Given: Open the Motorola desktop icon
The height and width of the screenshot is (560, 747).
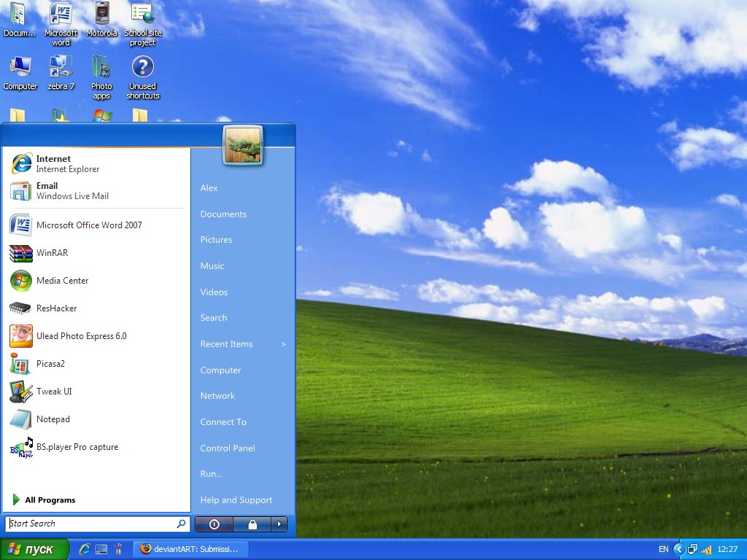Looking at the screenshot, I should click(x=101, y=19).
